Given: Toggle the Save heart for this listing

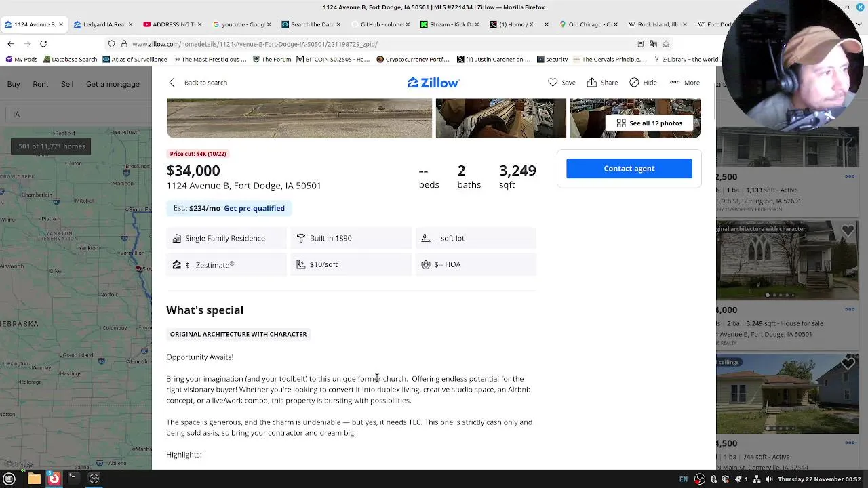Looking at the screenshot, I should (553, 83).
